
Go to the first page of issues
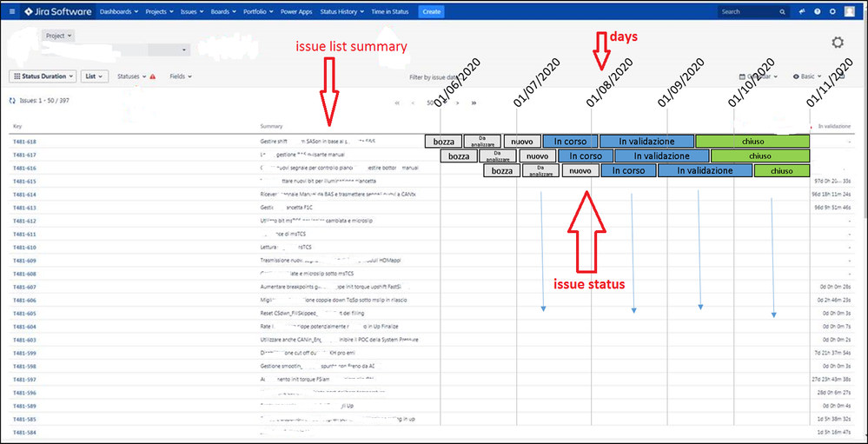[397, 103]
